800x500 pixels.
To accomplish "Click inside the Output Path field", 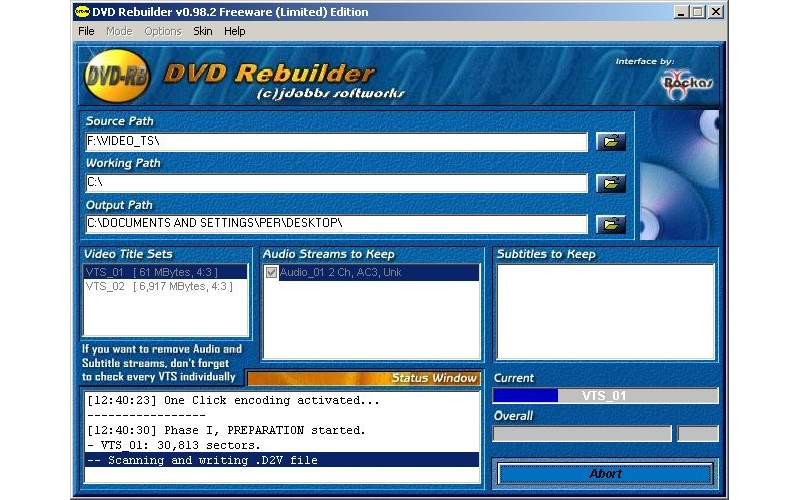I will tap(337, 224).
